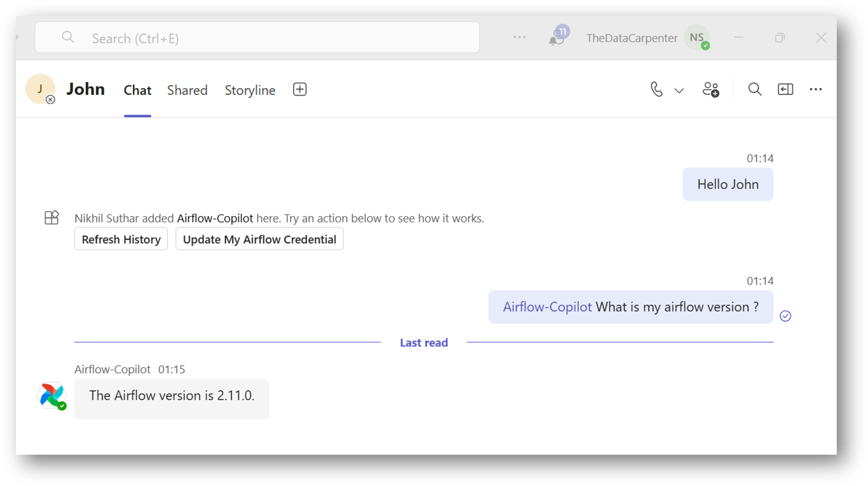The width and height of the screenshot is (868, 486).
Task: Open more options ellipsis in chat header
Action: pyautogui.click(x=815, y=89)
